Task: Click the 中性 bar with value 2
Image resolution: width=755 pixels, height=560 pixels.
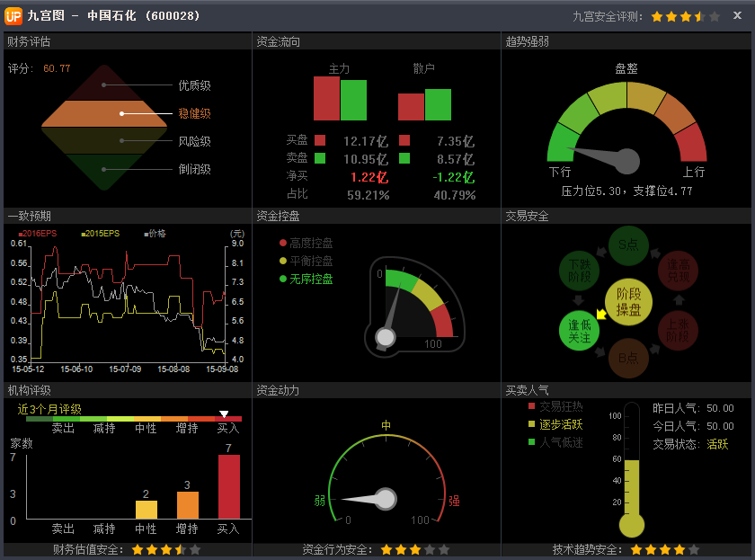Action: [x=147, y=510]
